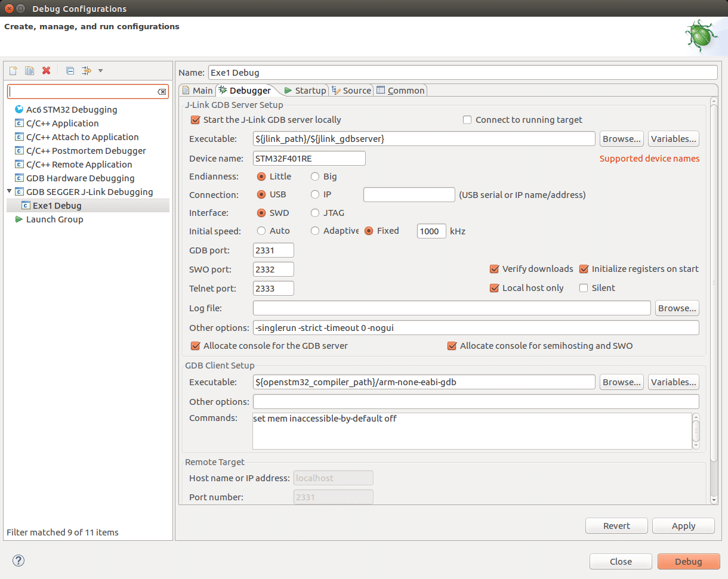Screen dimensions: 728x579
Task: Select USB connection radio button
Action: [x=261, y=194]
